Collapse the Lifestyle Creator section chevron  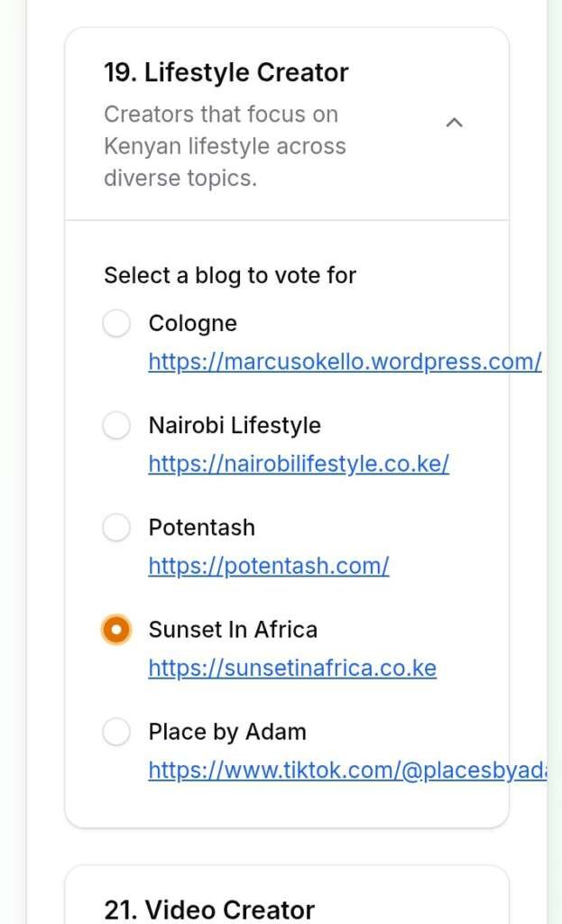(x=455, y=123)
